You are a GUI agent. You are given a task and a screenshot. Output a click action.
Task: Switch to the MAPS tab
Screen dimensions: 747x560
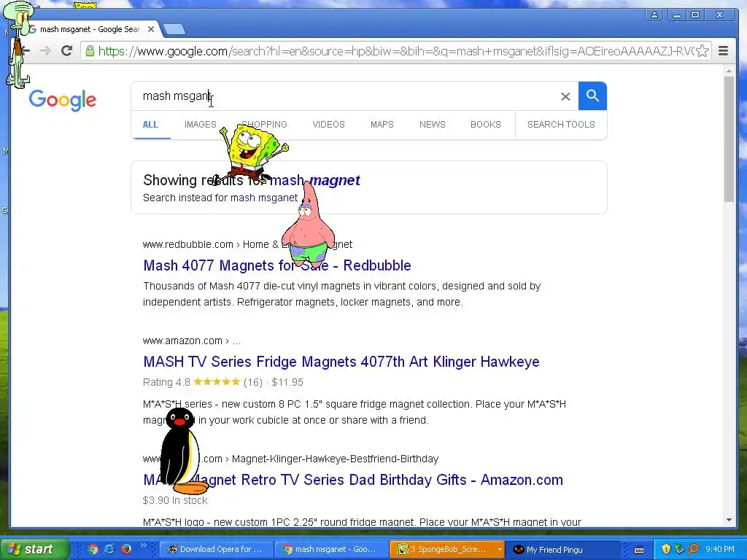coord(382,124)
